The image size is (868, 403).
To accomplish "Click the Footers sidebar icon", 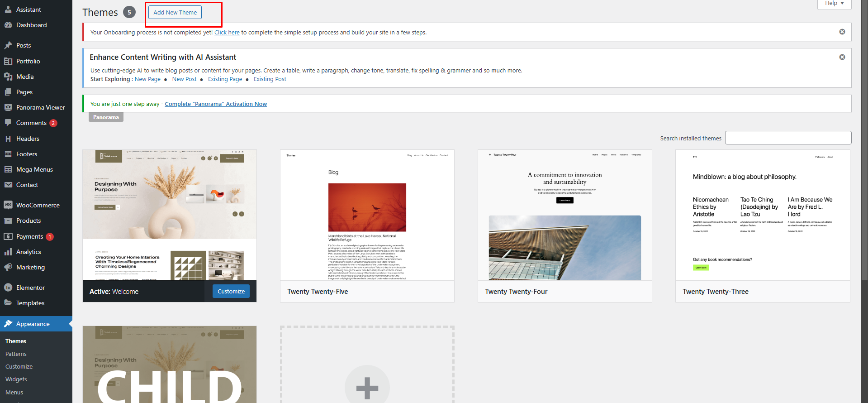I will [8, 154].
